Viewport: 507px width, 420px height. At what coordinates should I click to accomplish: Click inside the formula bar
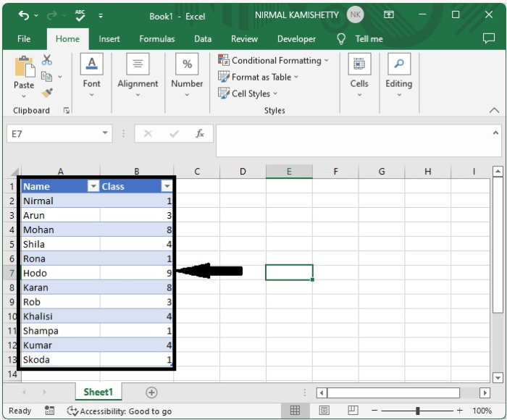click(353, 140)
